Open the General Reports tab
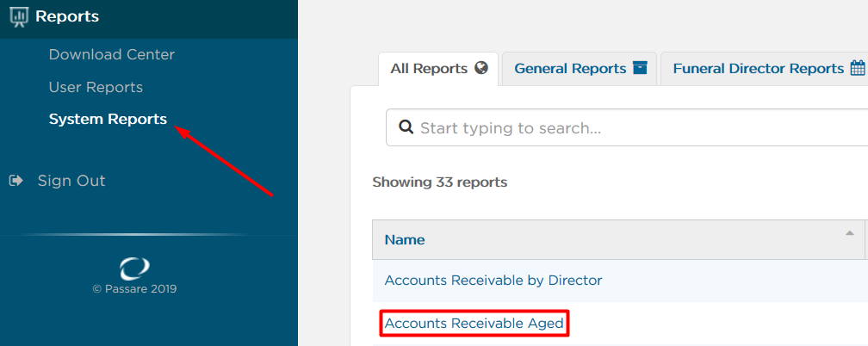868x346 pixels. (580, 69)
